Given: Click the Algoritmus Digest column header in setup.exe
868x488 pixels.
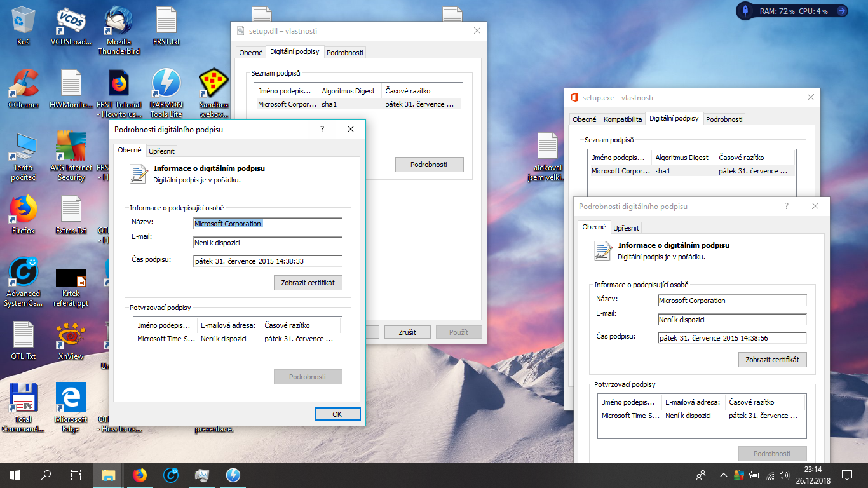Looking at the screenshot, I should [x=682, y=158].
